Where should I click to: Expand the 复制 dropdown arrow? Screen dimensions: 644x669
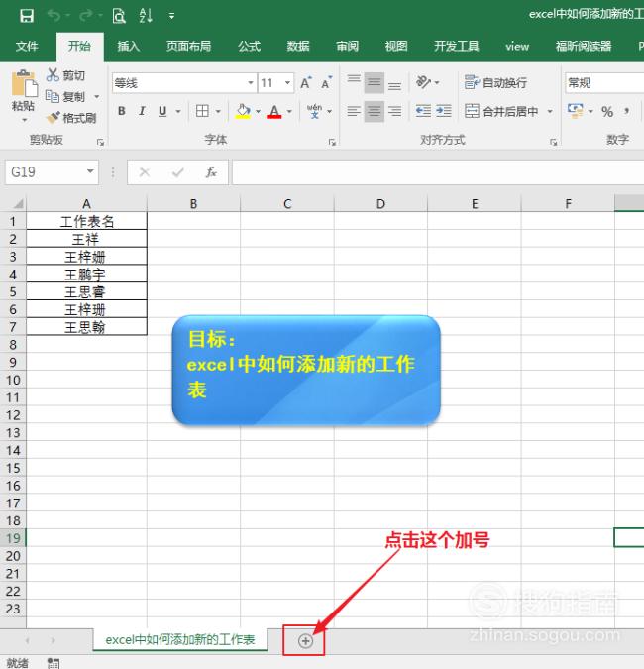pyautogui.click(x=97, y=97)
